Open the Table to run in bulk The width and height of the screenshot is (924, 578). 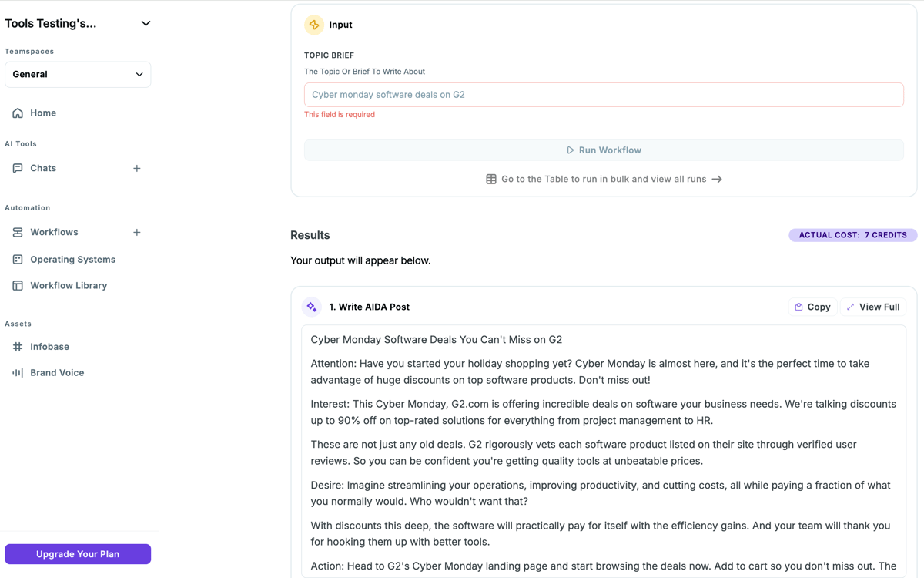(x=604, y=179)
